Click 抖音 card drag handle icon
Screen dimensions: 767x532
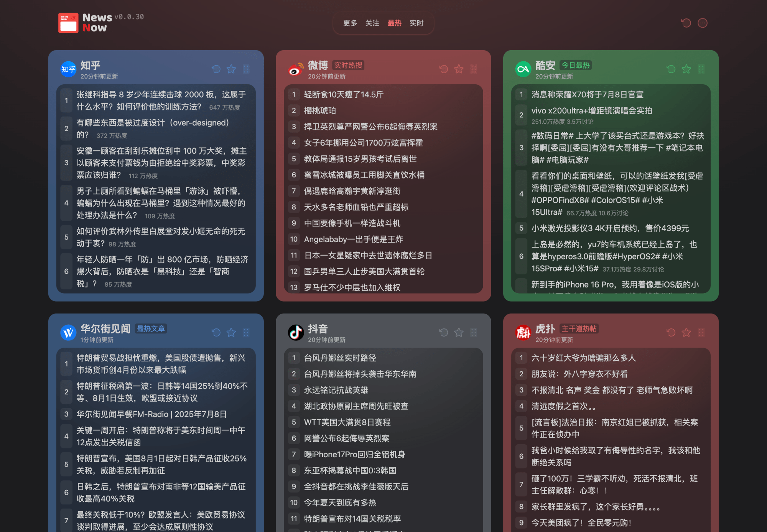tap(474, 332)
